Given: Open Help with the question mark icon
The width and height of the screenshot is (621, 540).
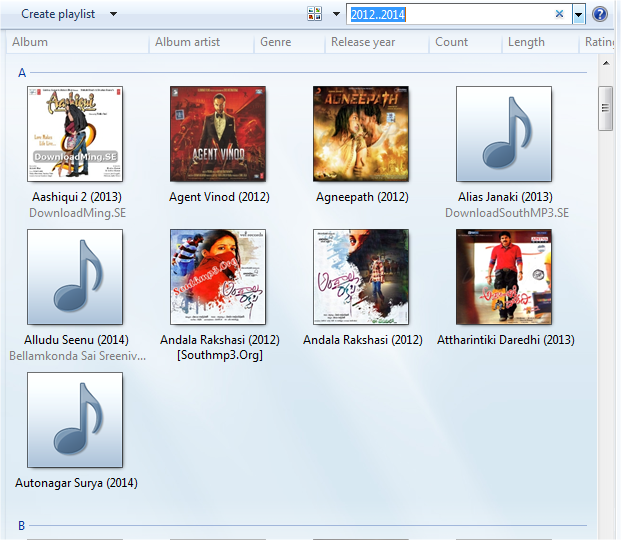Looking at the screenshot, I should click(x=600, y=14).
